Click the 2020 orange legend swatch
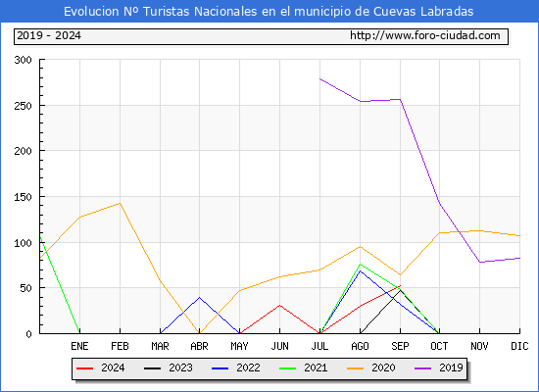The image size is (539, 392). [356, 368]
